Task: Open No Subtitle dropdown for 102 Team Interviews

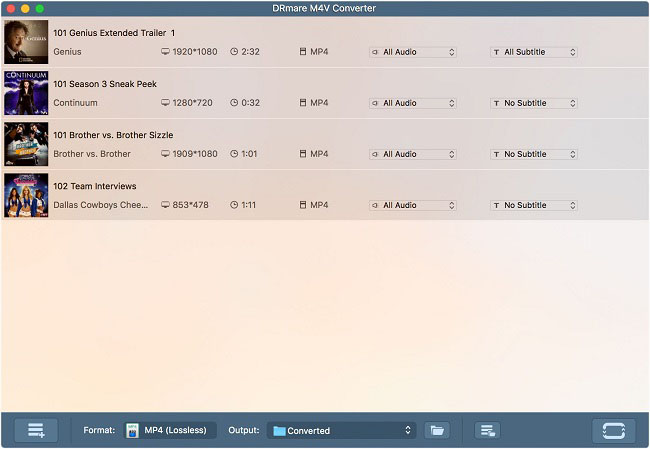Action: pos(534,205)
